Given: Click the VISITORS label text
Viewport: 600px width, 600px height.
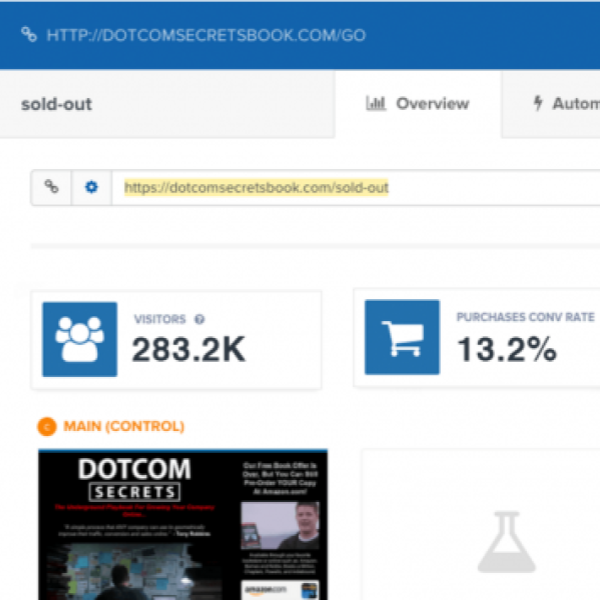Looking at the screenshot, I should click(160, 319).
